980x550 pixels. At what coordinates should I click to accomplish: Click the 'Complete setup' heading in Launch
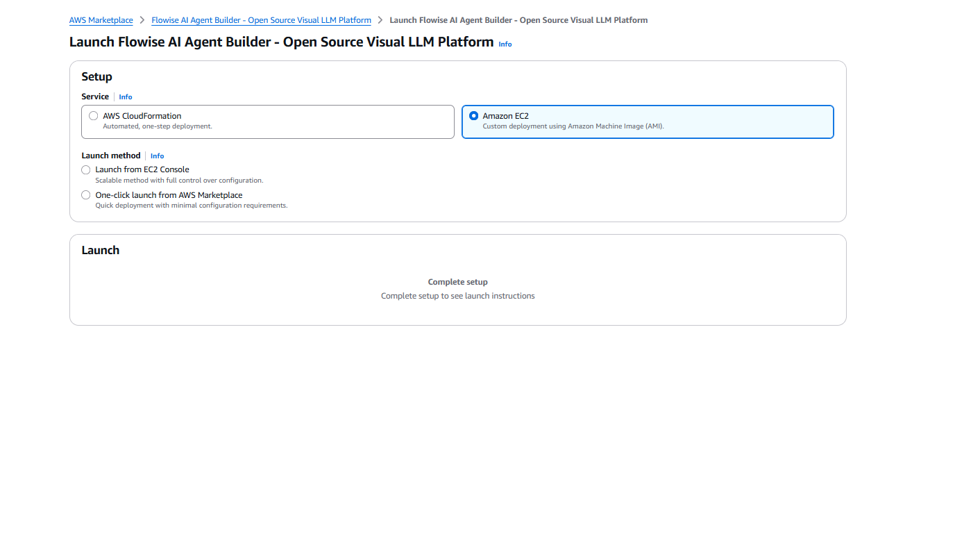[458, 282]
